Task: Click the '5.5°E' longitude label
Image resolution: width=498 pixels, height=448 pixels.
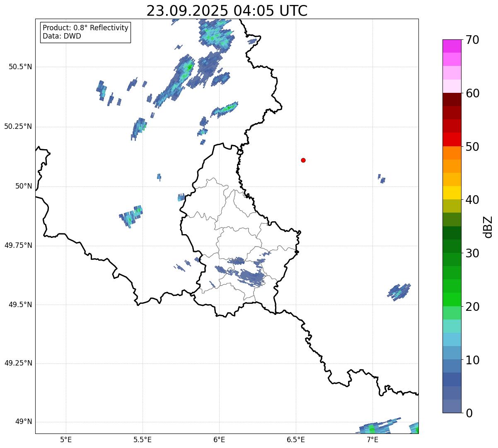Action: tap(143, 440)
